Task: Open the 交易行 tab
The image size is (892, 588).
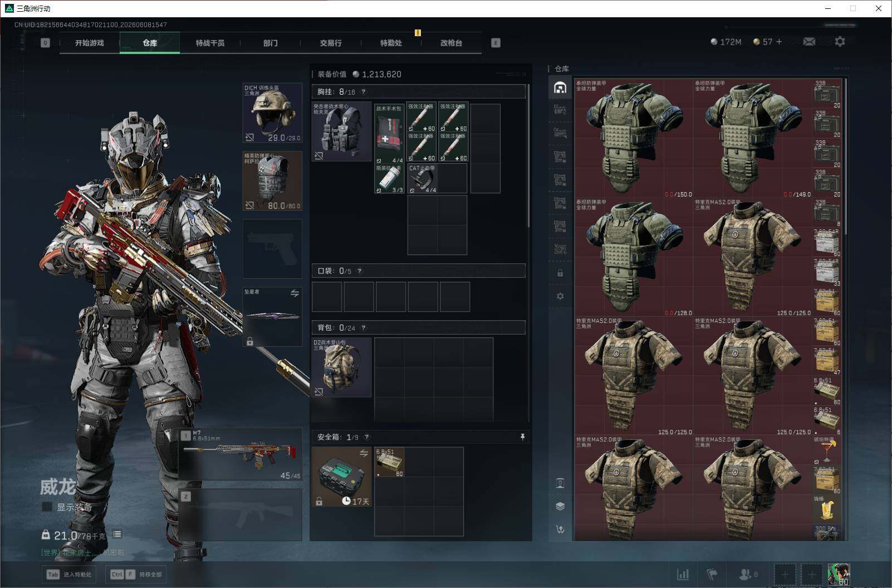Action: pyautogui.click(x=331, y=43)
